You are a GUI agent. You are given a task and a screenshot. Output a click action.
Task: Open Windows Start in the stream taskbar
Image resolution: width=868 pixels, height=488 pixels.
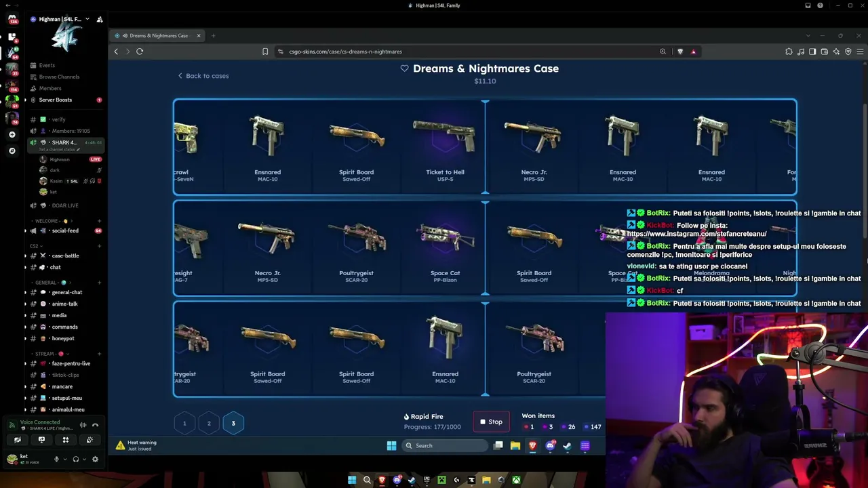391,445
